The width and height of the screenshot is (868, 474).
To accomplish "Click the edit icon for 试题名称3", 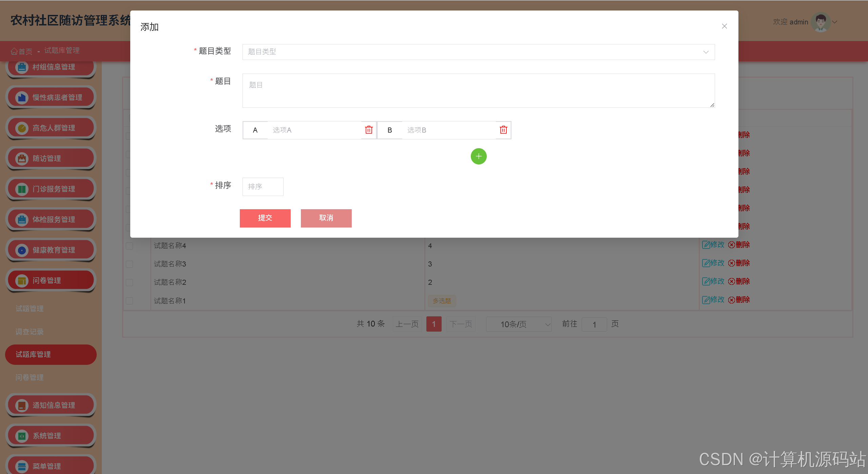I will pyautogui.click(x=706, y=263).
